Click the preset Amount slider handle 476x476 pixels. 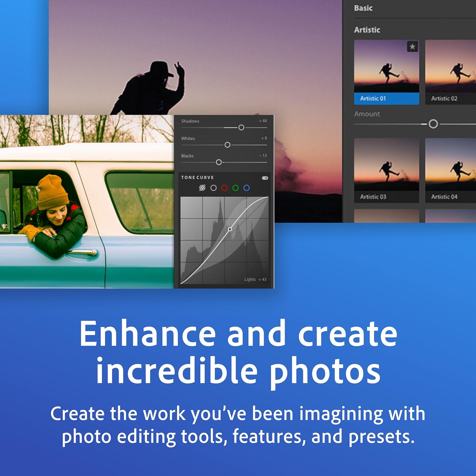coord(433,124)
